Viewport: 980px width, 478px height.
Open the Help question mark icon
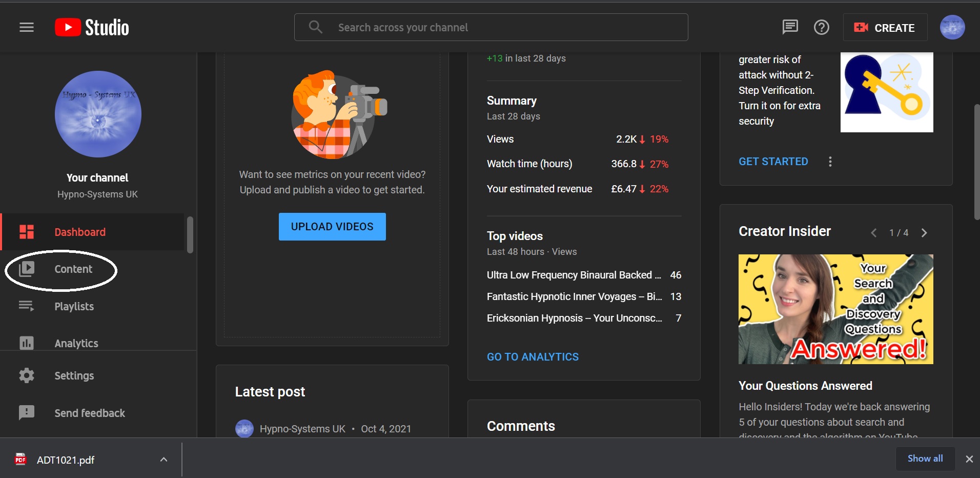click(821, 27)
